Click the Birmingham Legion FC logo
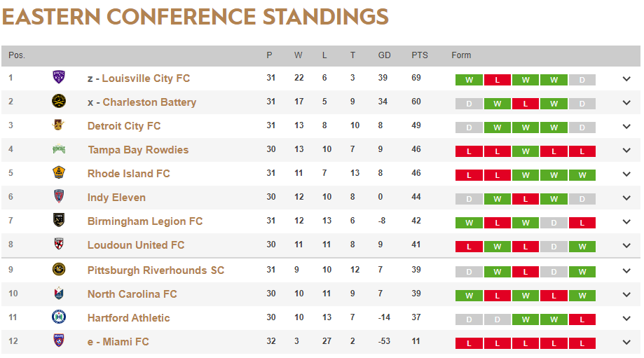 [x=59, y=221]
